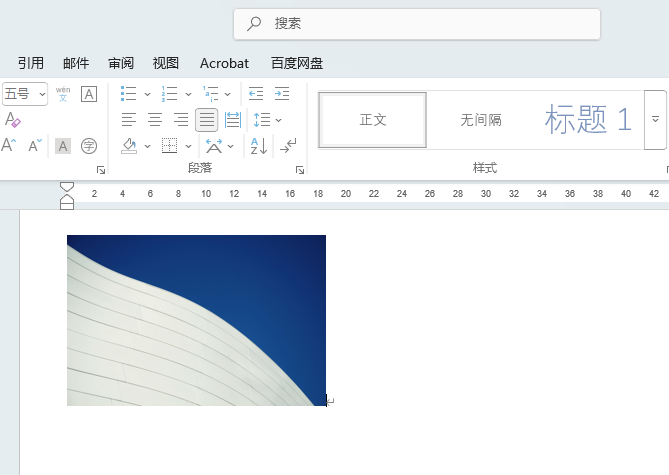This screenshot has width=669, height=475.
Task: Expand the numbered list options arrow
Action: coord(189,94)
